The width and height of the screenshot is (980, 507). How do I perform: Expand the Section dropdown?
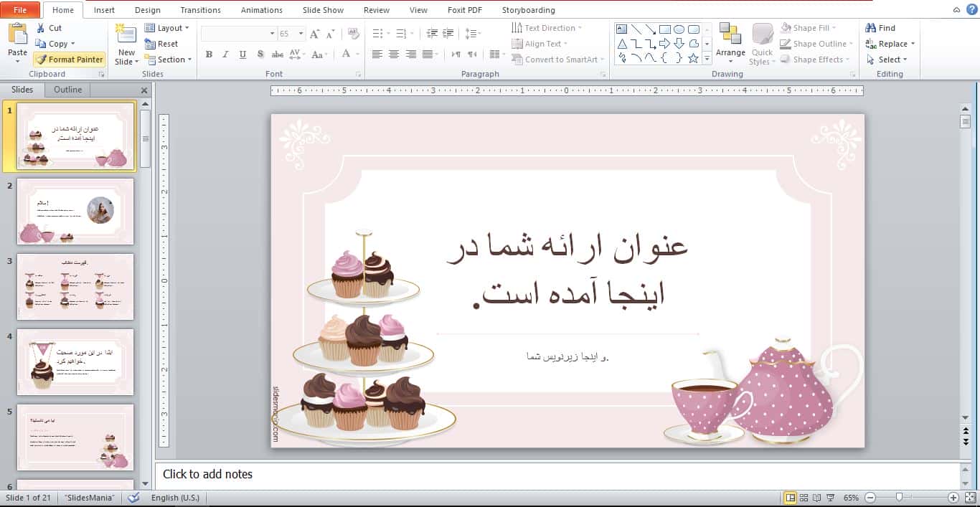point(169,60)
